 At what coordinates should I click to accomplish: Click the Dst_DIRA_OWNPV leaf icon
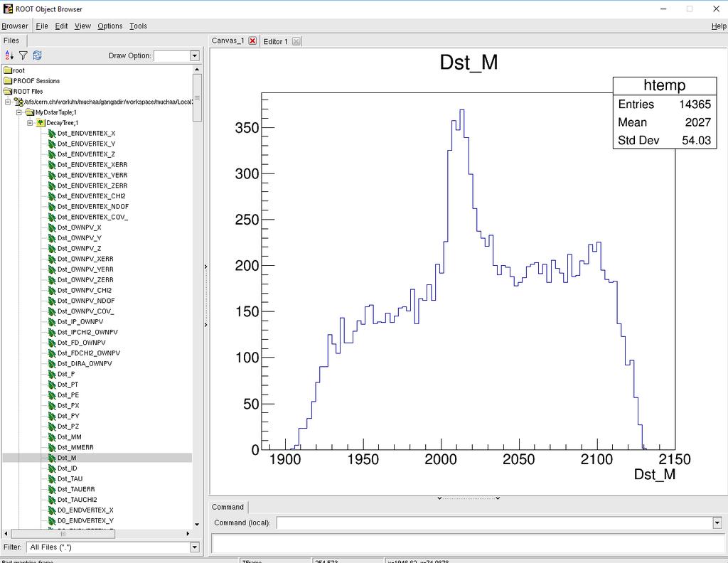(52, 364)
